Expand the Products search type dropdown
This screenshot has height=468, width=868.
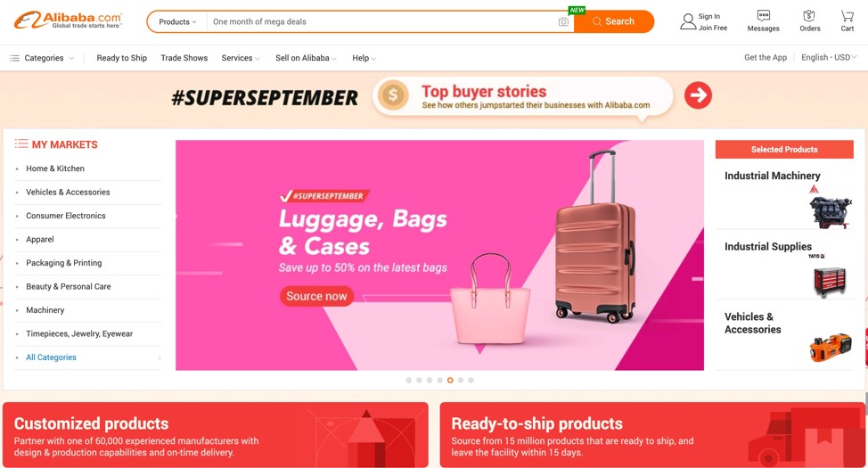[x=177, y=21]
